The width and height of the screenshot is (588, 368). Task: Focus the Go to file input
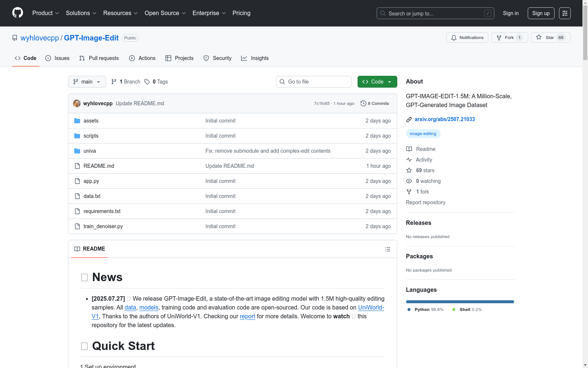tap(314, 82)
